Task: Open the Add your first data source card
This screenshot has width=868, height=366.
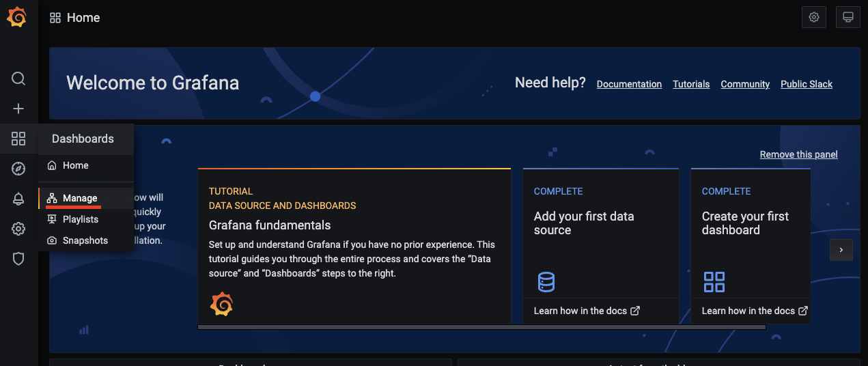Action: tap(601, 246)
